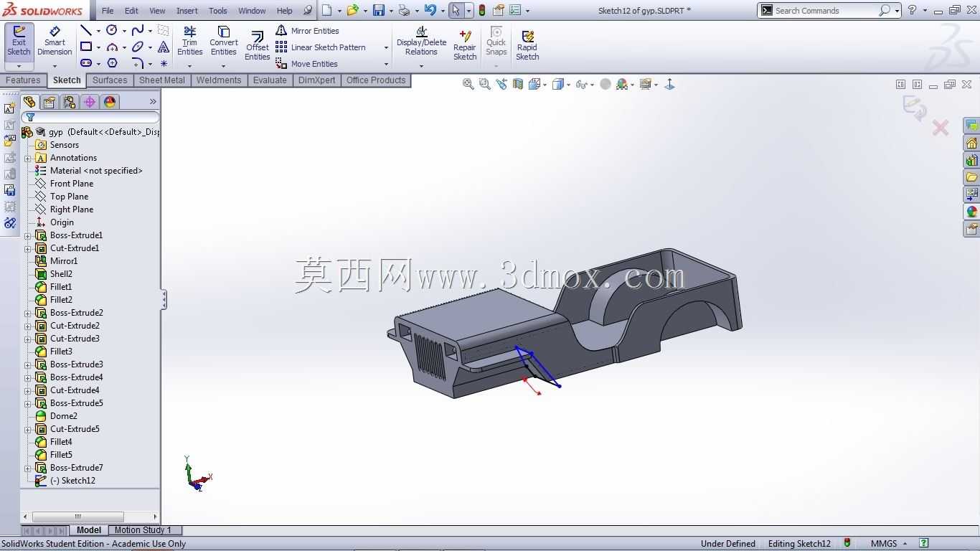Open the Tools menu
Screen dimensions: 980x551
pos(218,11)
